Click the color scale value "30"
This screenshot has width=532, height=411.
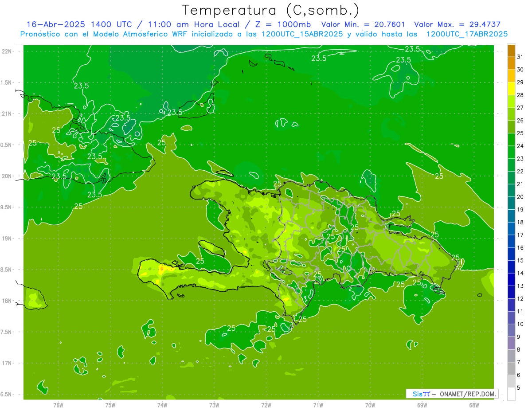point(520,70)
